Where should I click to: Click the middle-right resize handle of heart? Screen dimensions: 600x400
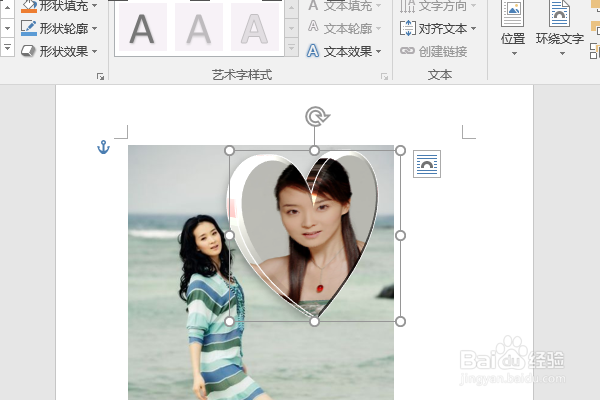click(x=400, y=236)
